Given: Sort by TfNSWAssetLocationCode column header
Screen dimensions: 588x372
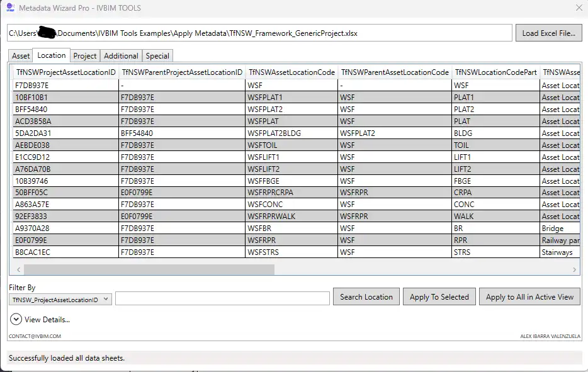Looking at the screenshot, I should tap(291, 72).
